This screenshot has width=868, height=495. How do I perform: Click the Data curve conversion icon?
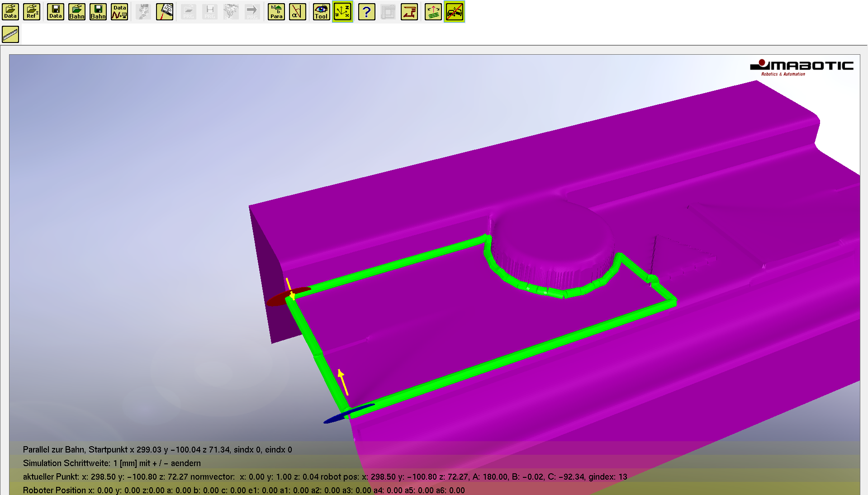(x=119, y=12)
